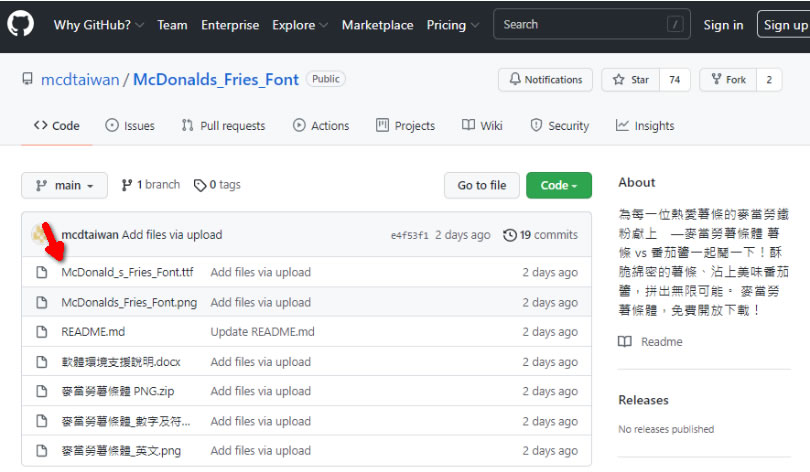Open the PNG.zip file
The height and width of the screenshot is (472, 810).
click(118, 391)
